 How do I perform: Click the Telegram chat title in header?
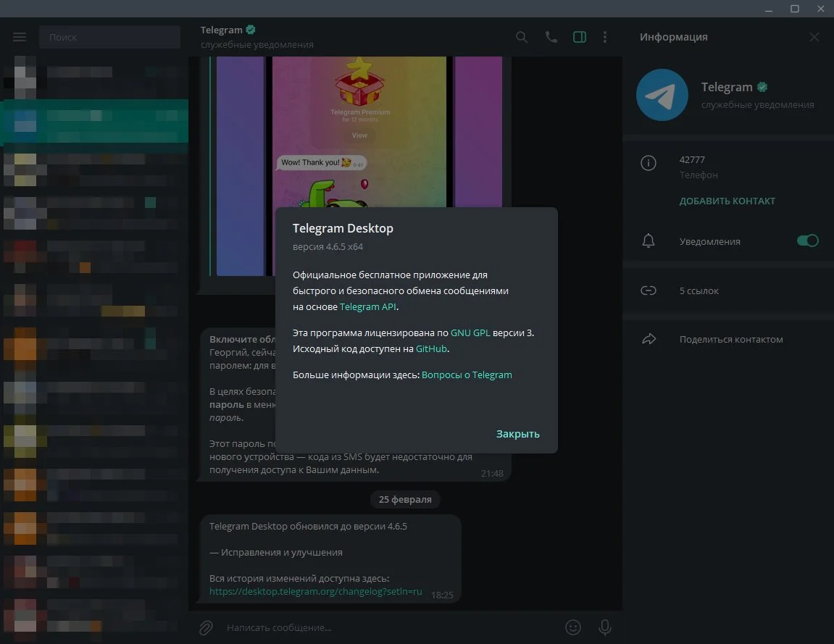click(221, 30)
